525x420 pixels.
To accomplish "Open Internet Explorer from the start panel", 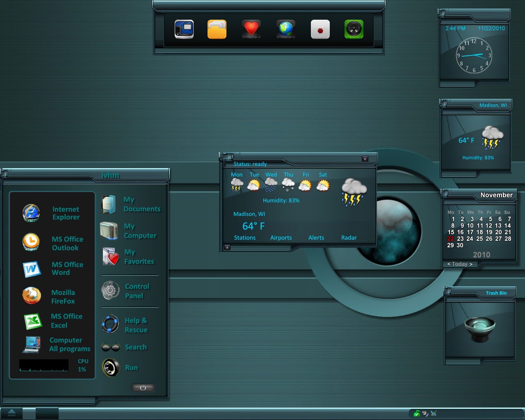I will [32, 213].
